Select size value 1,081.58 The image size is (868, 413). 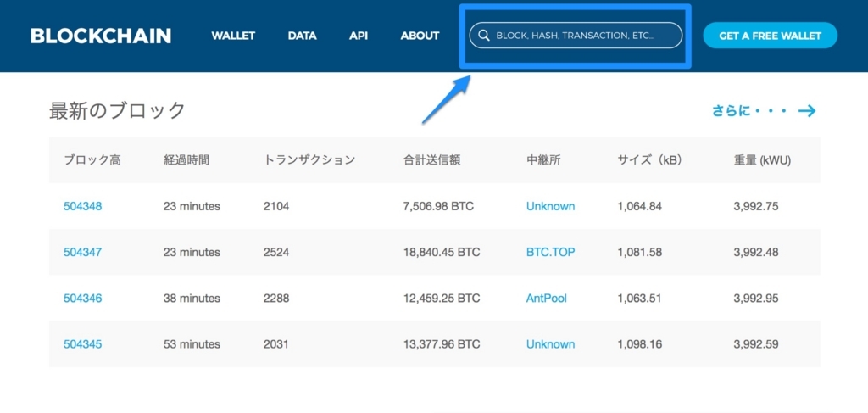coord(639,253)
